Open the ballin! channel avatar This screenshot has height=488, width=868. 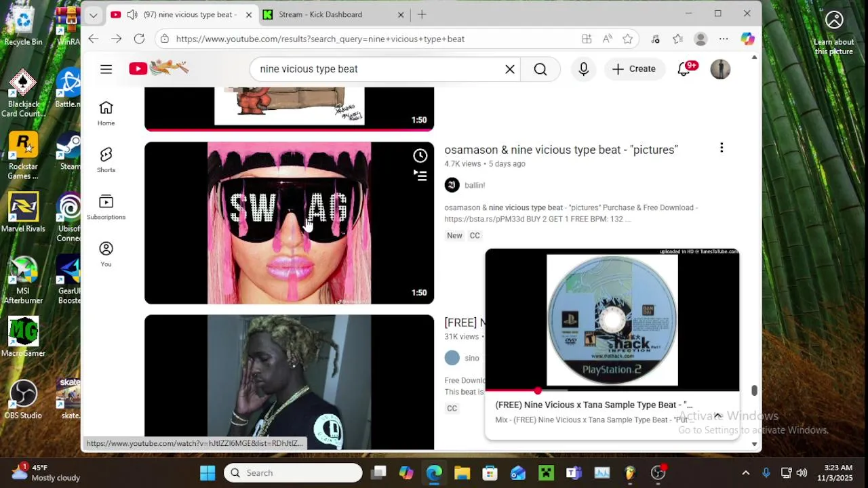tap(452, 185)
